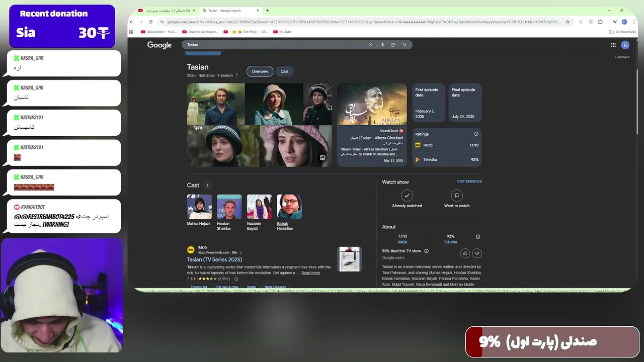Viewport: 644px width, 362px height.
Task: Click the browser address bar URL
Action: click(x=362, y=22)
